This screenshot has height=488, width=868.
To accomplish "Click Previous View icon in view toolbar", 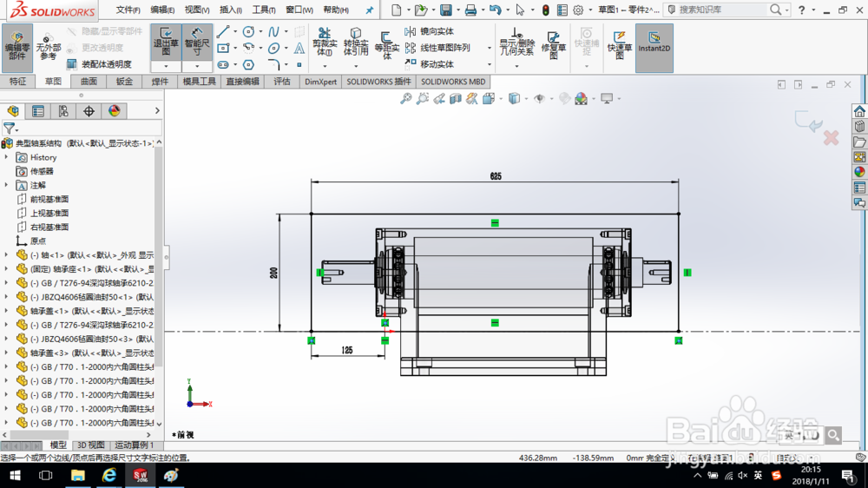I will [x=439, y=99].
